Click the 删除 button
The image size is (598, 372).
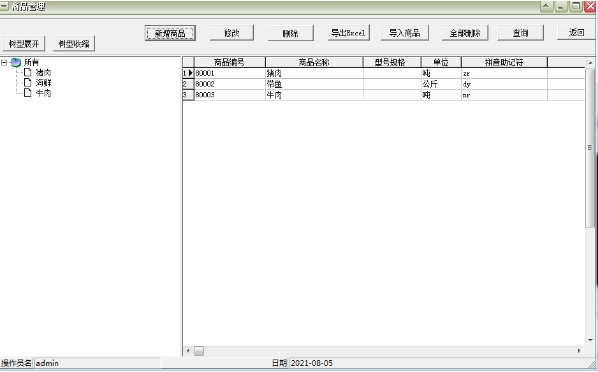coord(291,33)
